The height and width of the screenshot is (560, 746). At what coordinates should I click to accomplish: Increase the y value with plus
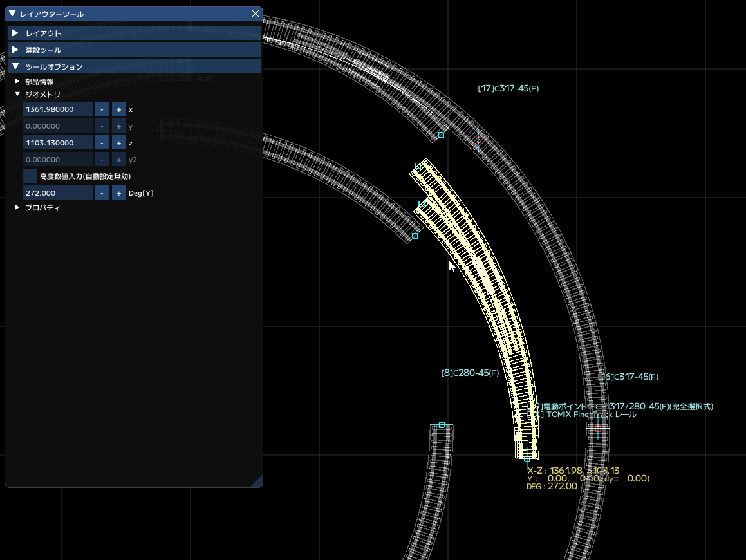(x=119, y=126)
